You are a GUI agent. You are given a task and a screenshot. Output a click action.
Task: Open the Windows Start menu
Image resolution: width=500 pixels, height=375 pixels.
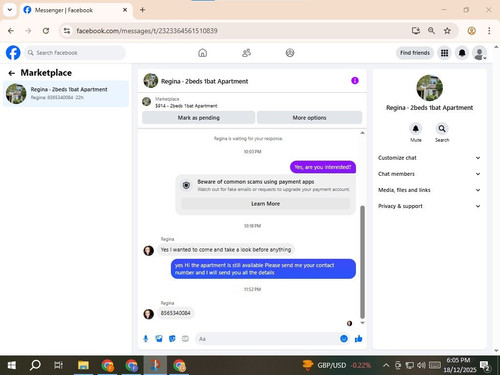(11, 366)
